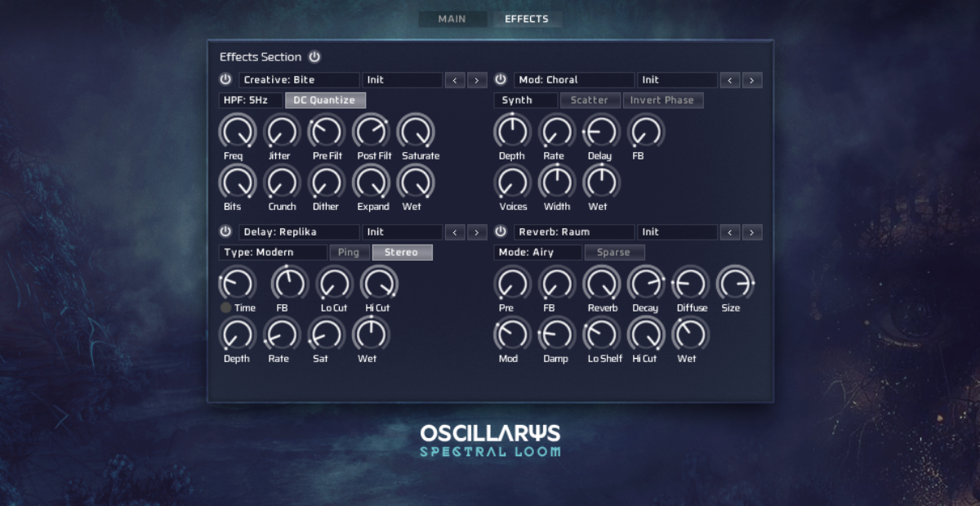980x506 pixels.
Task: Power on the Effects Section
Action: pos(314,57)
